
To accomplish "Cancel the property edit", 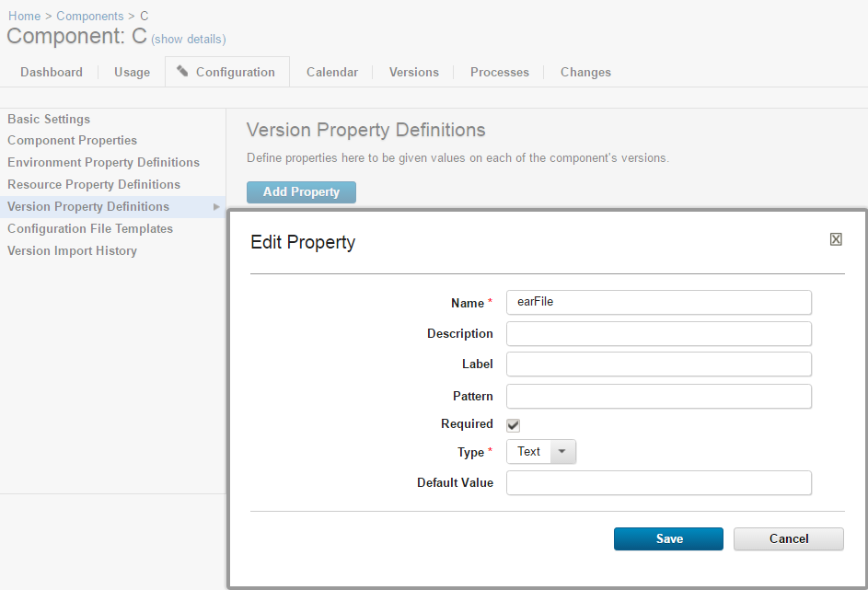I will pyautogui.click(x=788, y=538).
